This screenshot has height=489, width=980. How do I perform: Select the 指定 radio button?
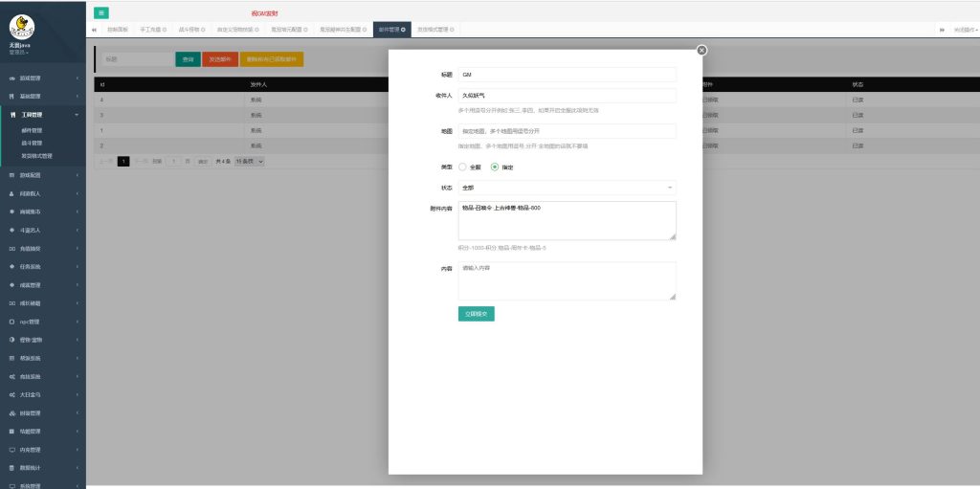coord(495,167)
